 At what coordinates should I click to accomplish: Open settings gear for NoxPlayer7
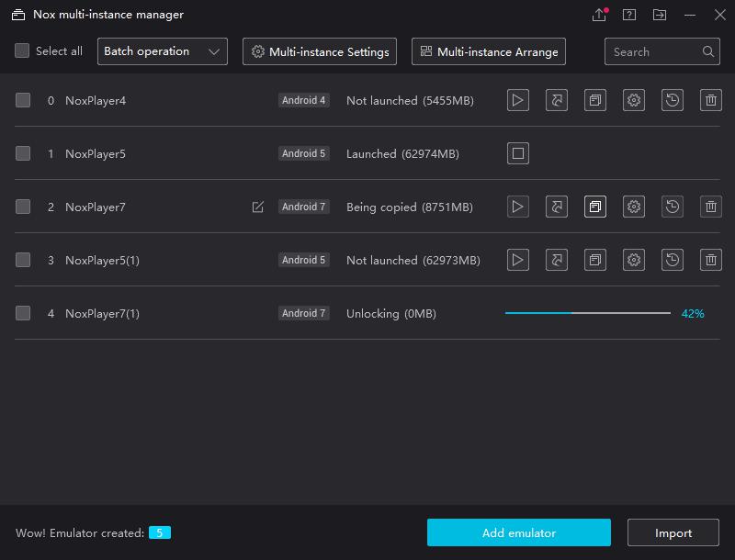point(634,207)
